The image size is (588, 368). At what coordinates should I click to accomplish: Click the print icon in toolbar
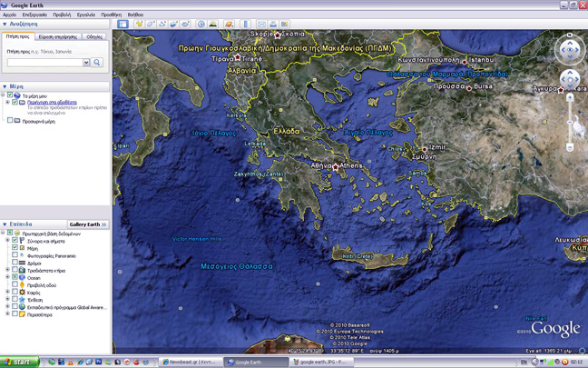[x=273, y=25]
